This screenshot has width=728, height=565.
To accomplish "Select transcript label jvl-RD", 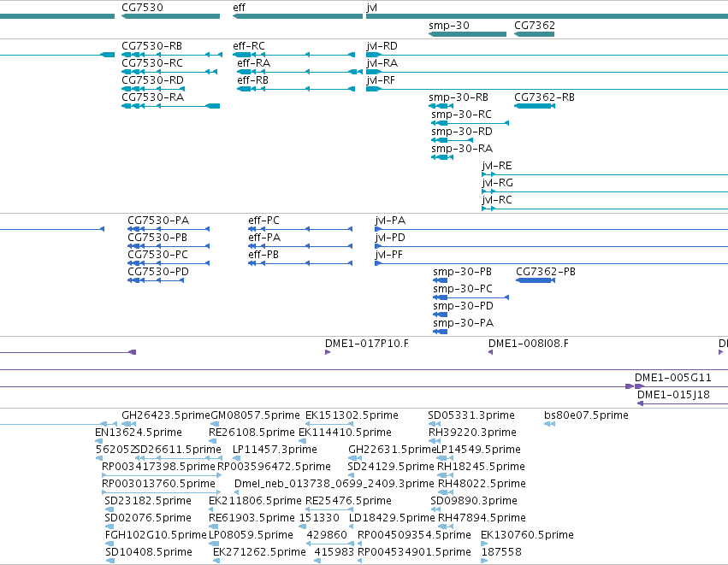I will (382, 46).
